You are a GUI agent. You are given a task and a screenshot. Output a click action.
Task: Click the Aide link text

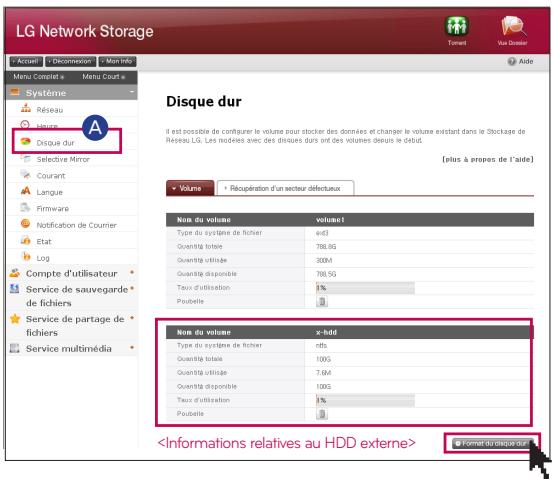[x=526, y=61]
